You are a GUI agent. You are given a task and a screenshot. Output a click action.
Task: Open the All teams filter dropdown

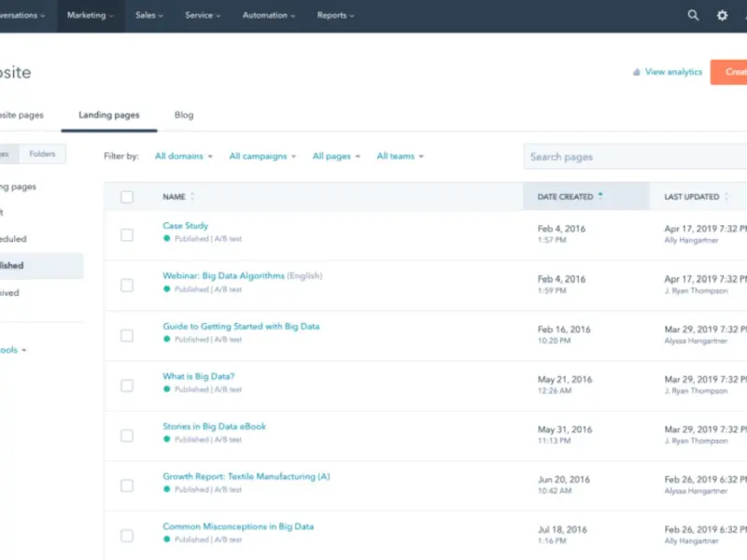pos(400,157)
